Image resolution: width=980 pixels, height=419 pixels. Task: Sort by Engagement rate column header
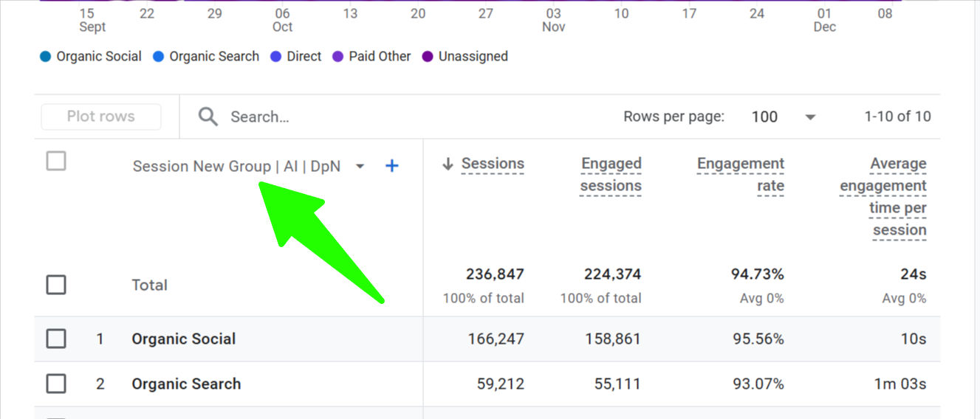click(741, 175)
